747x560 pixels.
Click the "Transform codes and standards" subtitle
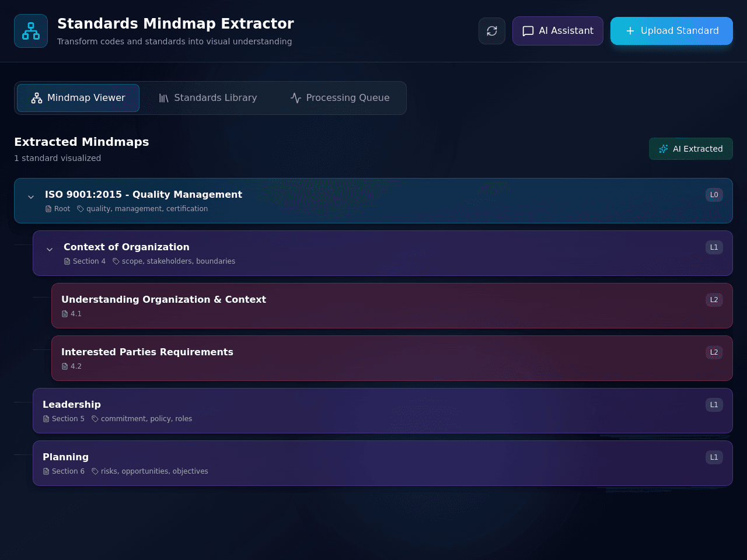pos(174,41)
